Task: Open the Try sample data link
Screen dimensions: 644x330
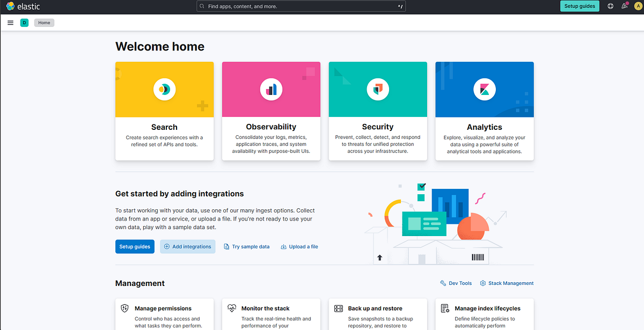Action: [246, 246]
